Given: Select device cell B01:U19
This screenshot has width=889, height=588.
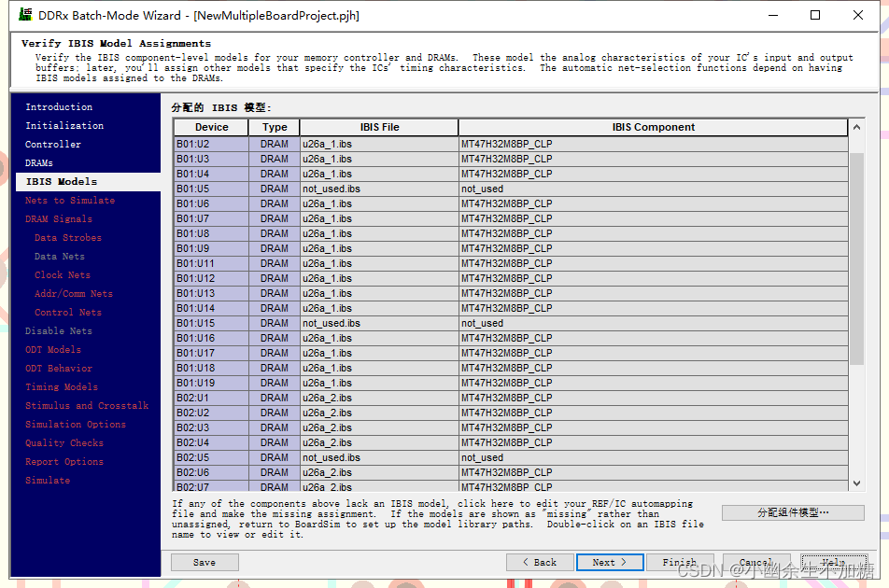Looking at the screenshot, I should click(x=211, y=383).
